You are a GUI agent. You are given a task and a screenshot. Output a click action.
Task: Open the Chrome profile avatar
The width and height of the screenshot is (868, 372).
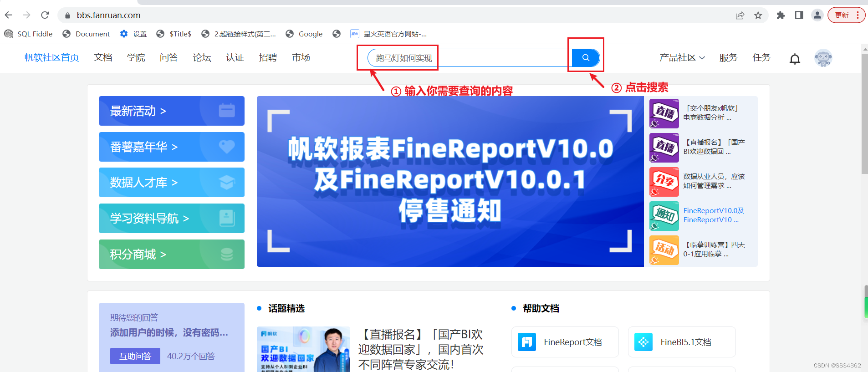tap(817, 15)
